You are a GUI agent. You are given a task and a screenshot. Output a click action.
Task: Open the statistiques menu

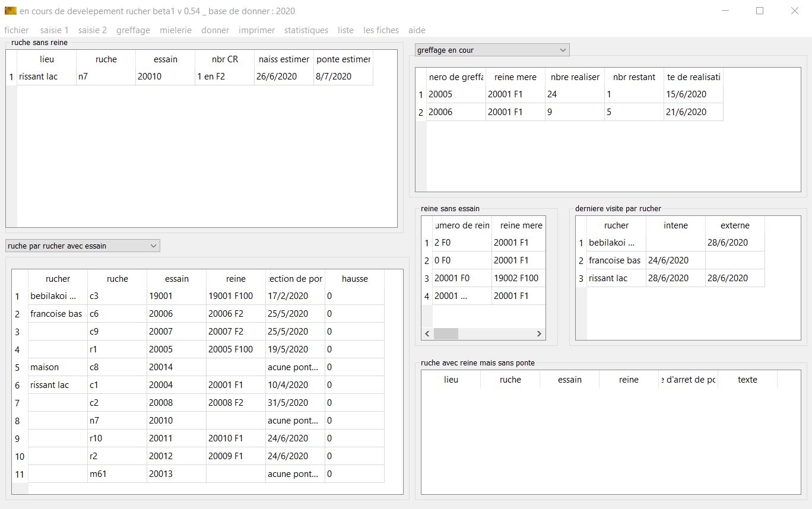(306, 30)
